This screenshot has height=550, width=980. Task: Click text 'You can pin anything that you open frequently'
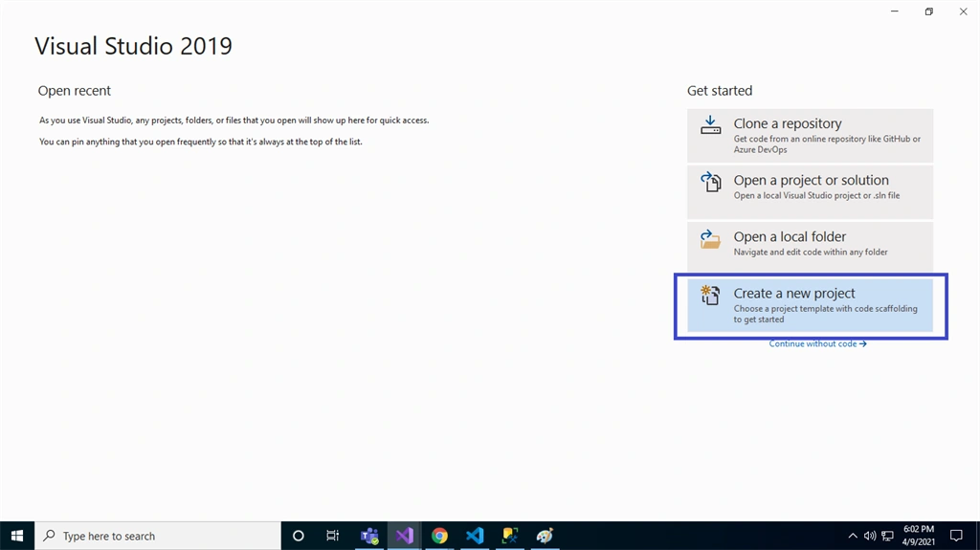(127, 142)
